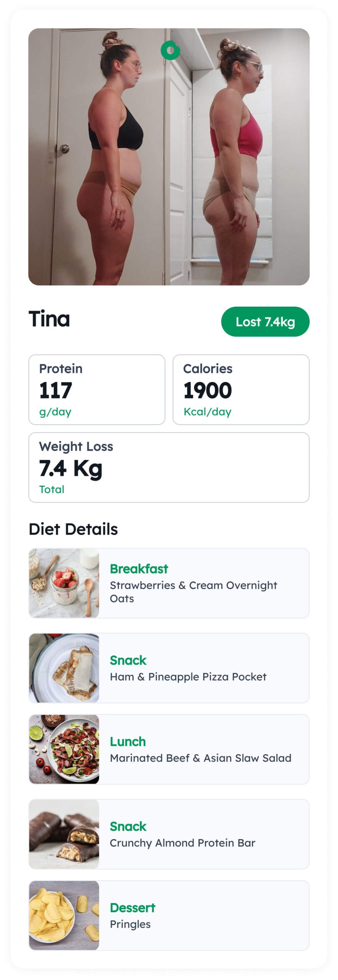This screenshot has width=338, height=980.
Task: Open the Weight Loss 7.4 Kg card
Action: click(x=169, y=467)
